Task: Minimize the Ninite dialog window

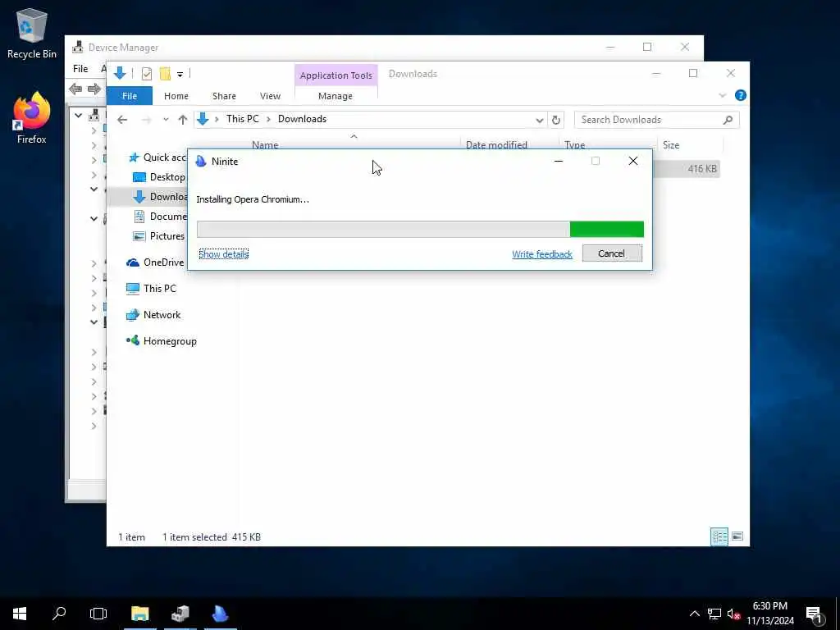Action: [x=558, y=162]
